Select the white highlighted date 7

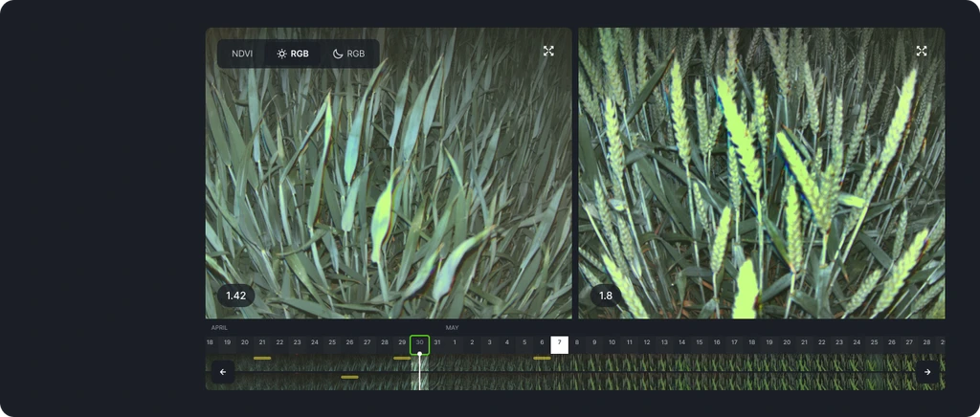coord(559,342)
